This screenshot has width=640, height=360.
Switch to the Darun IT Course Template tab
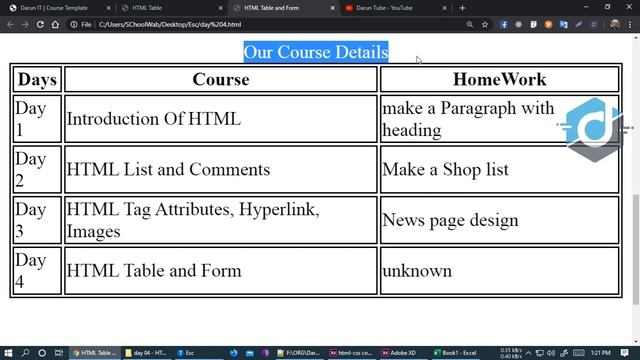pyautogui.click(x=59, y=8)
